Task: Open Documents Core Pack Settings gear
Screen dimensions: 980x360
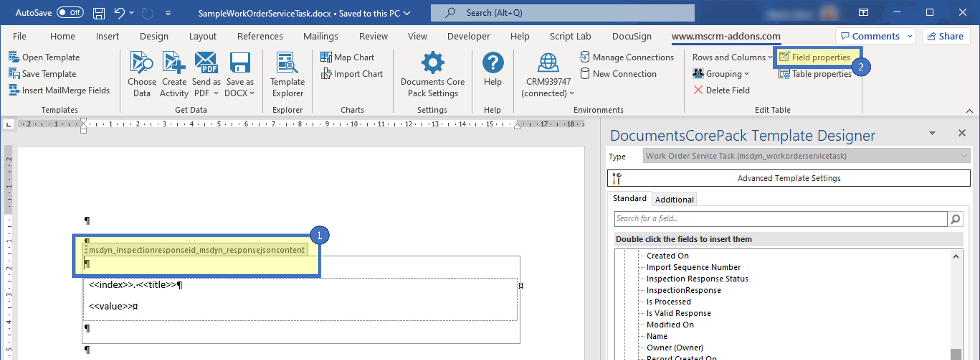Action: point(433,63)
